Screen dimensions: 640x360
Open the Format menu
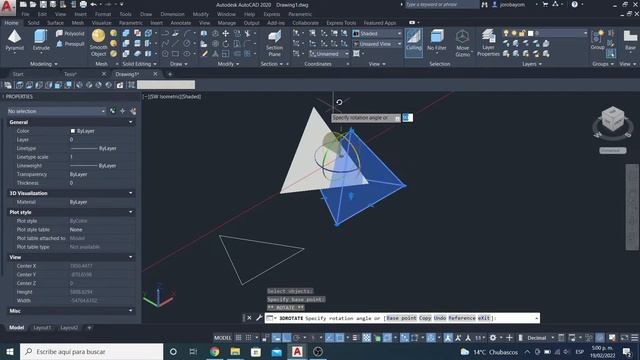103,14
